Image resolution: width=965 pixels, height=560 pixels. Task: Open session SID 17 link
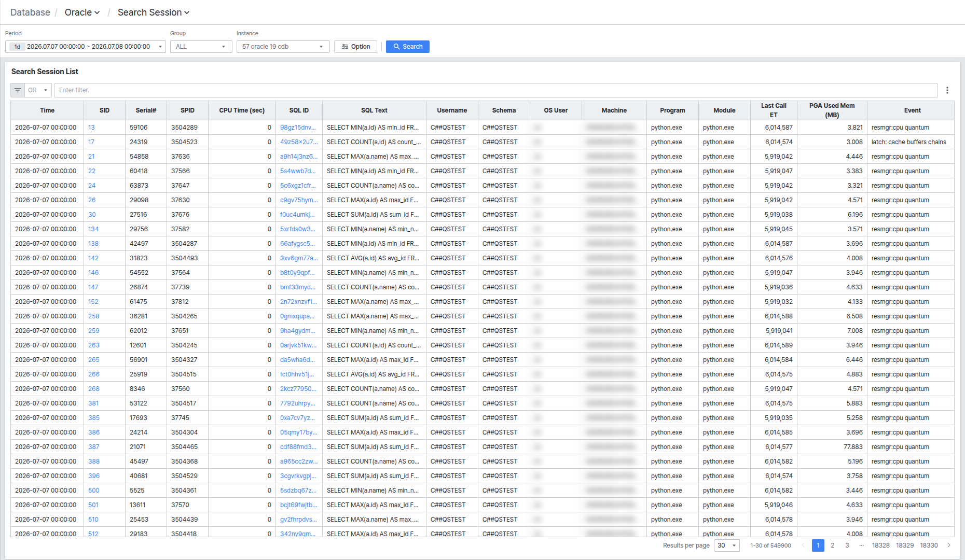click(91, 142)
